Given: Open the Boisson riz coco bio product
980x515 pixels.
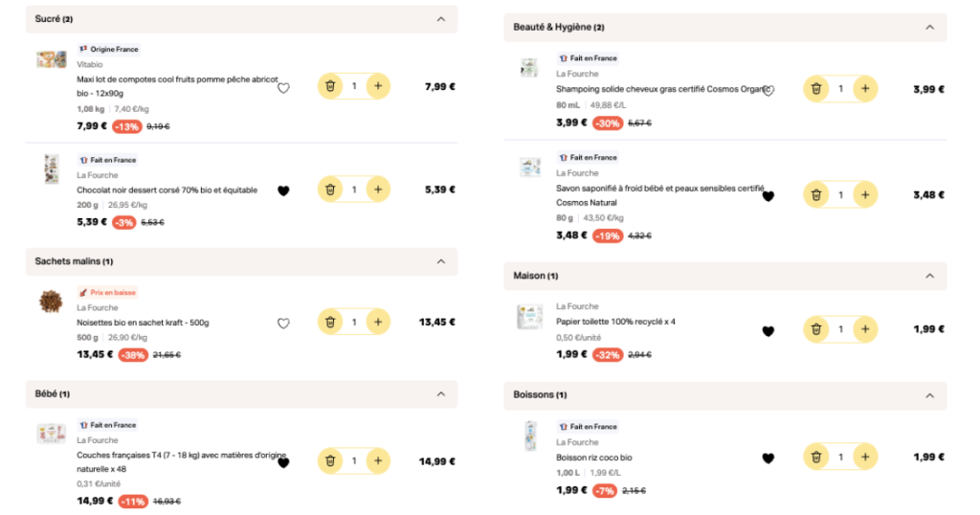Looking at the screenshot, I should [x=593, y=458].
